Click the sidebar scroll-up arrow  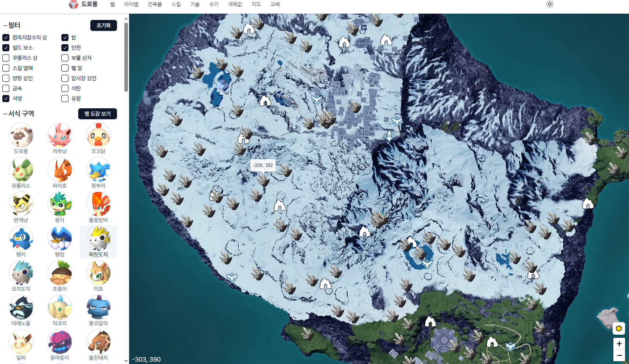(126, 18)
